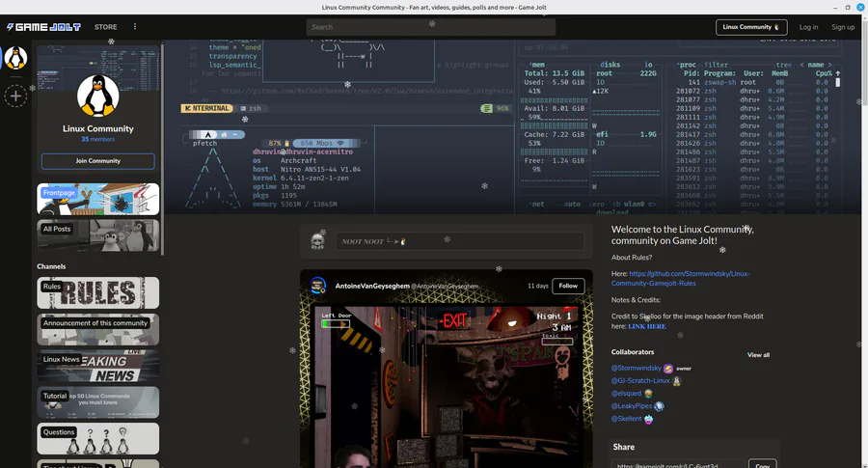Open the Linux News channel
Screen dimensions: 868x468
coord(98,366)
